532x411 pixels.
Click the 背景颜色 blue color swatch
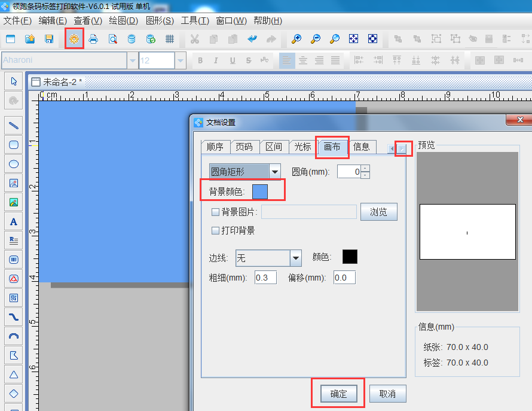pyautogui.click(x=261, y=190)
